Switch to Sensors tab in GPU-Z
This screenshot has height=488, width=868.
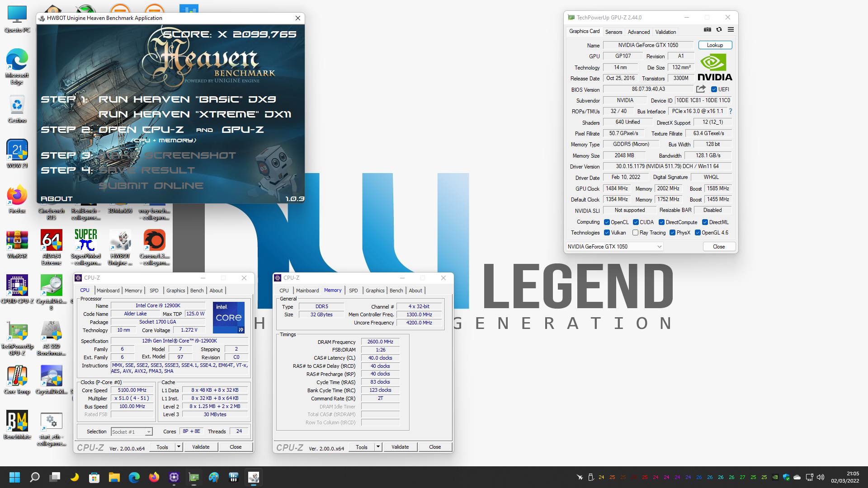point(613,32)
